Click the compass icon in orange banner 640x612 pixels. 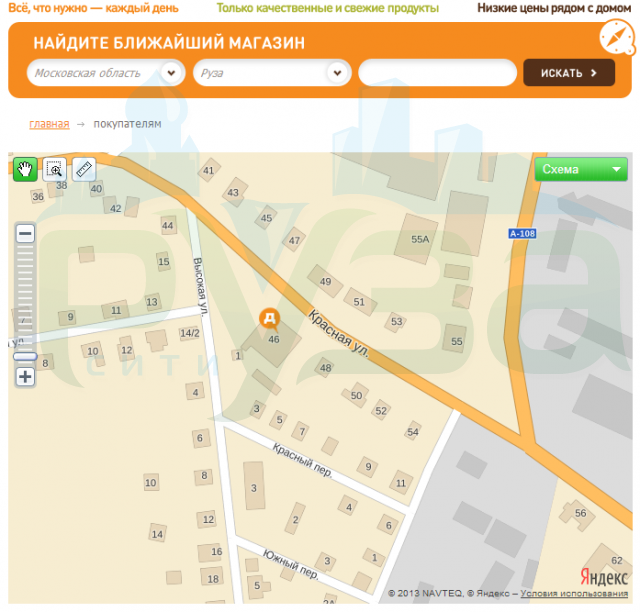tap(616, 39)
